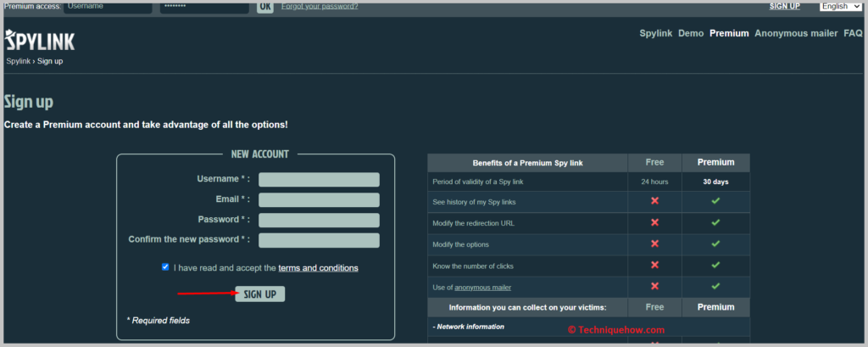Click the top bar SIGN UP link

pyautogui.click(x=784, y=6)
